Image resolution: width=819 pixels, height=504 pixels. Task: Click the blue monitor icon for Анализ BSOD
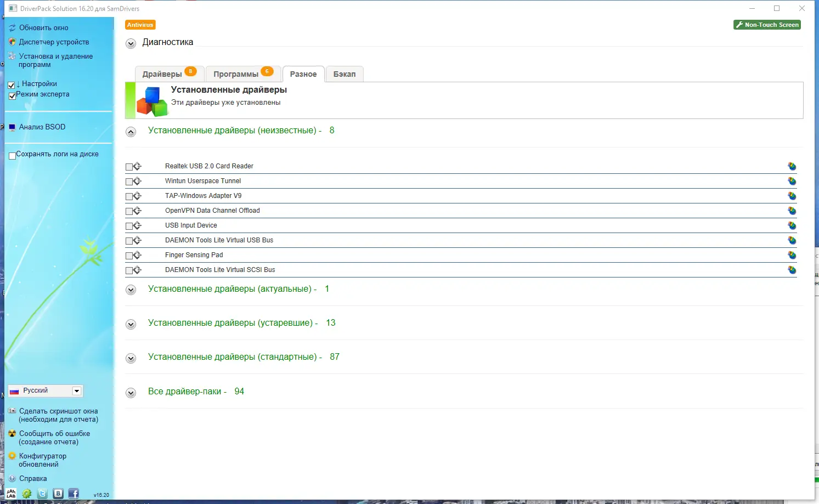tap(12, 127)
